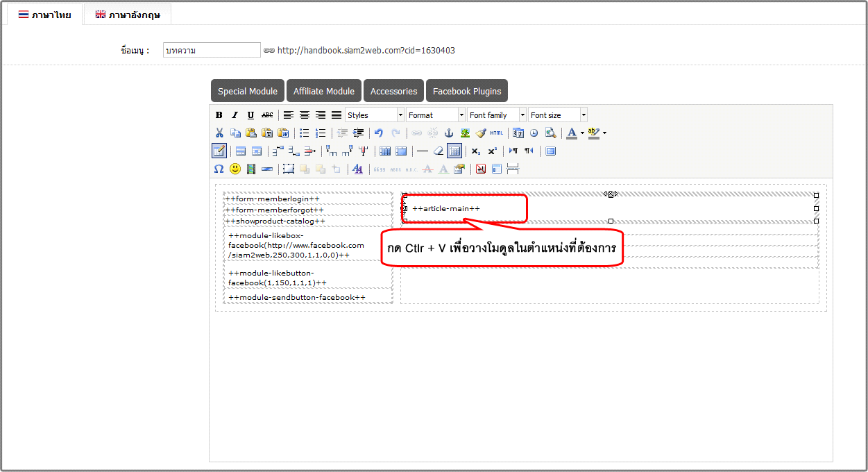Switch to the ภาษาไทย tab
Viewport: 868px width, 472px height.
44,15
